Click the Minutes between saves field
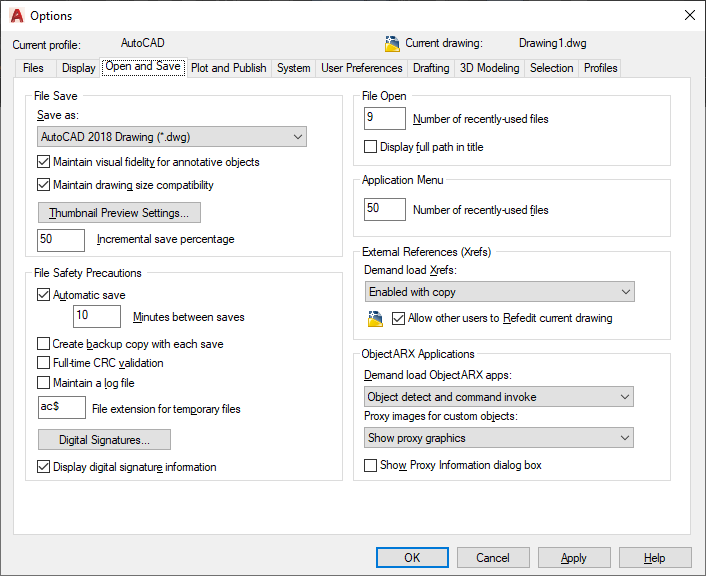706x576 pixels. coord(97,316)
